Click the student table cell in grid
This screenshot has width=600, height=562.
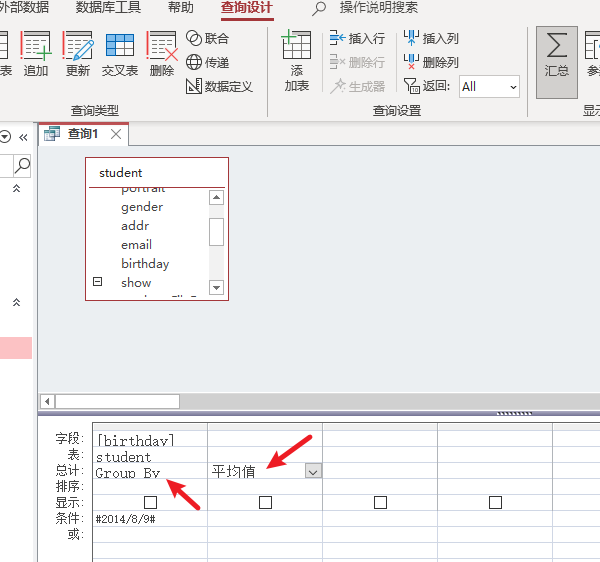(150, 456)
